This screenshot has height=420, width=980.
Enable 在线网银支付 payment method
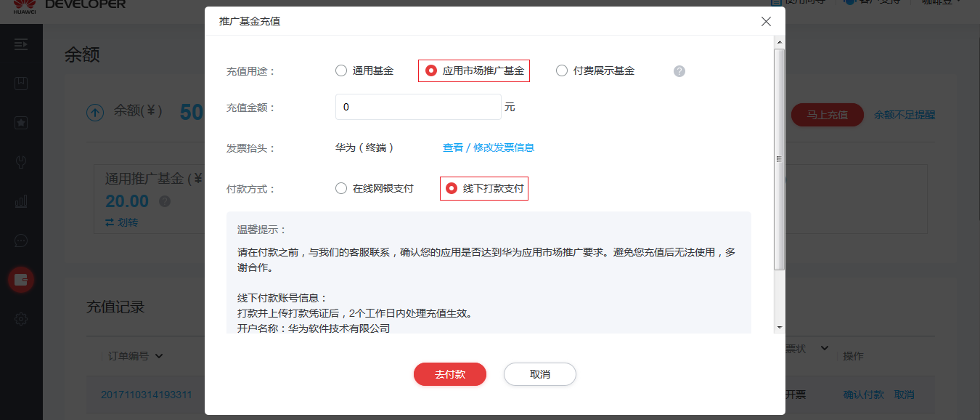click(x=341, y=187)
